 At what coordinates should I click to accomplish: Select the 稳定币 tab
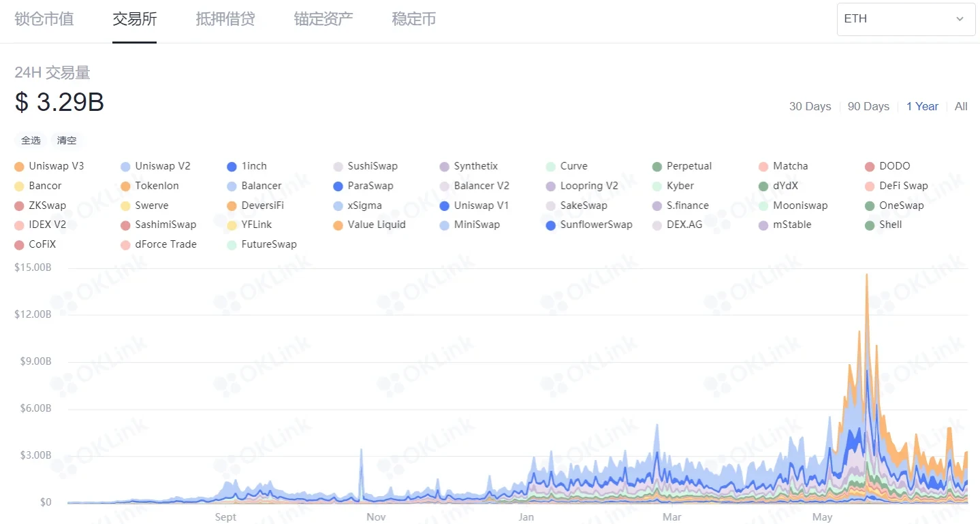(x=413, y=19)
